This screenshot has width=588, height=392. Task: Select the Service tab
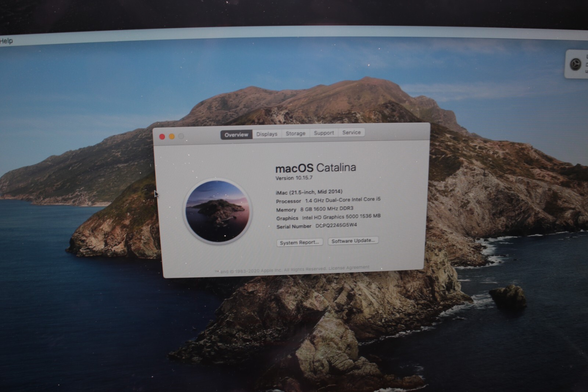pyautogui.click(x=351, y=132)
